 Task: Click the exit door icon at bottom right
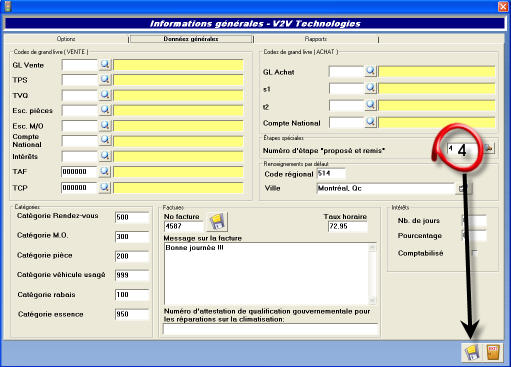493,352
